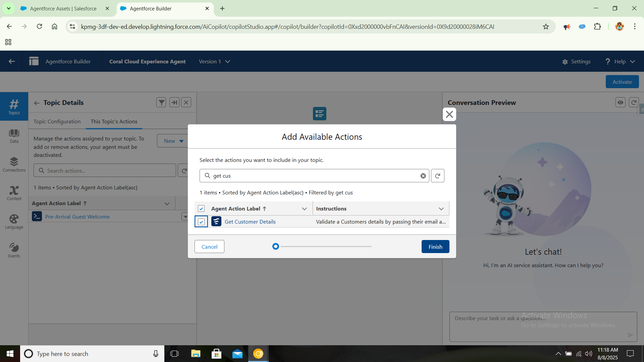Click the Finish button
This screenshot has width=644, height=362.
point(435,247)
